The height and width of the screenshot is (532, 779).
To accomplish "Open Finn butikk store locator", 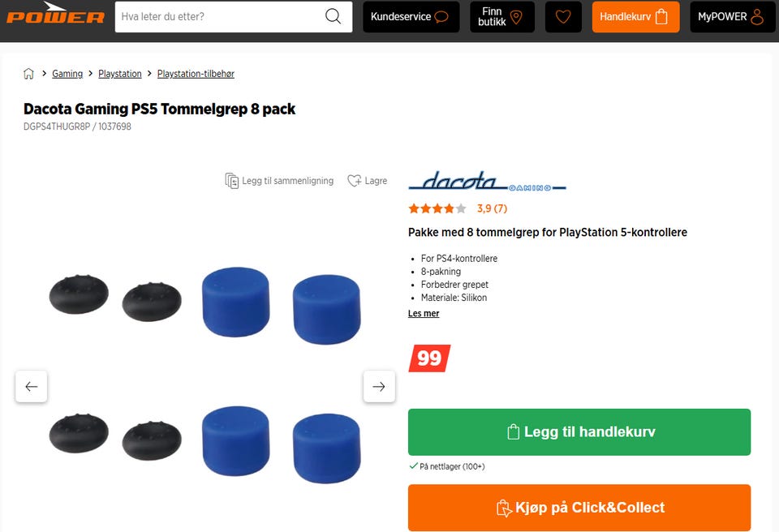I will click(x=502, y=17).
